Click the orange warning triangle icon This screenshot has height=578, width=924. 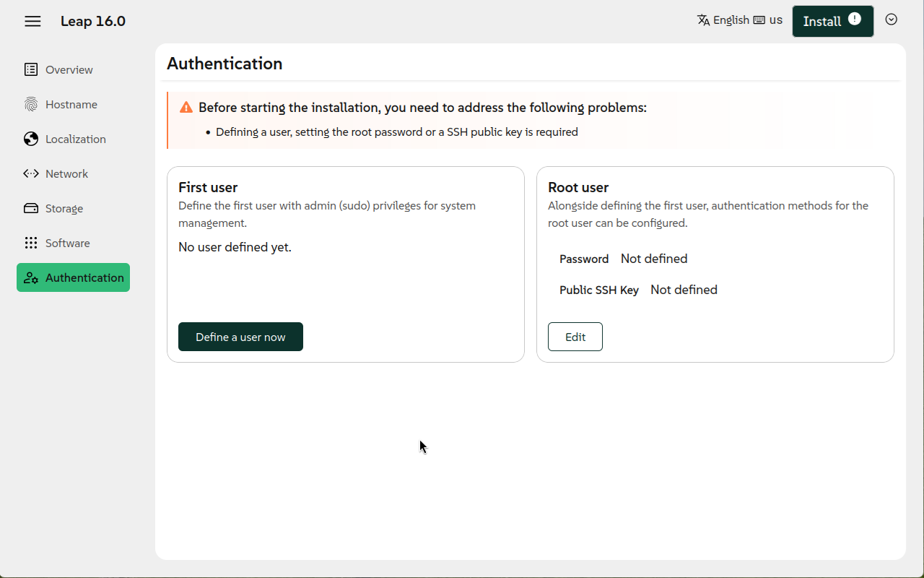(186, 108)
